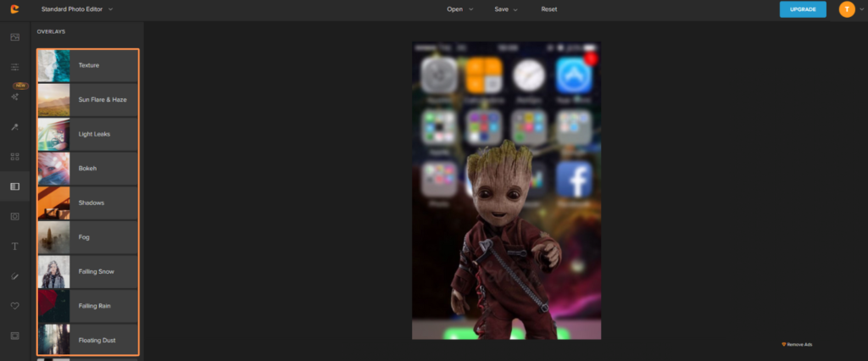This screenshot has height=361, width=868.
Task: Choose the Sun Flare & Haze overlay
Action: [87, 100]
